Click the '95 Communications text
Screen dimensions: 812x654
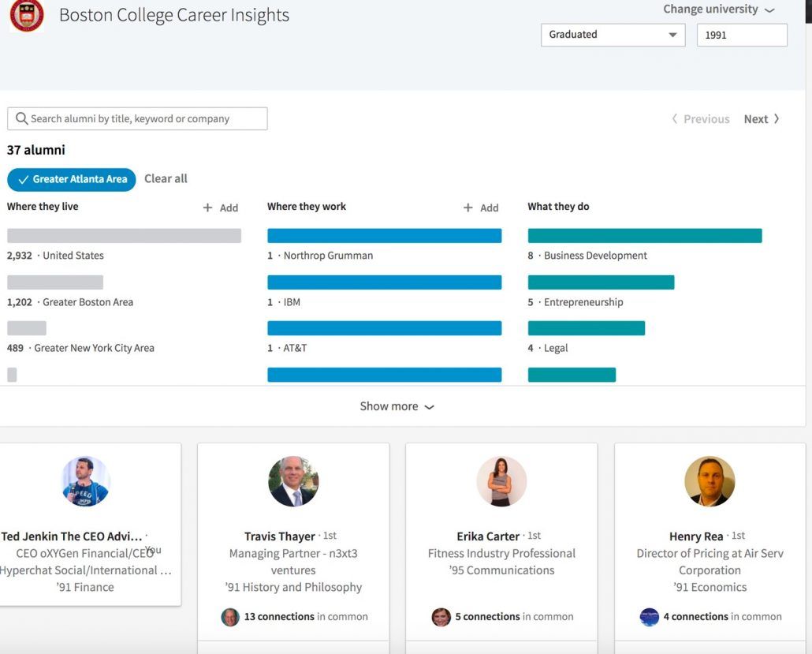click(x=501, y=570)
